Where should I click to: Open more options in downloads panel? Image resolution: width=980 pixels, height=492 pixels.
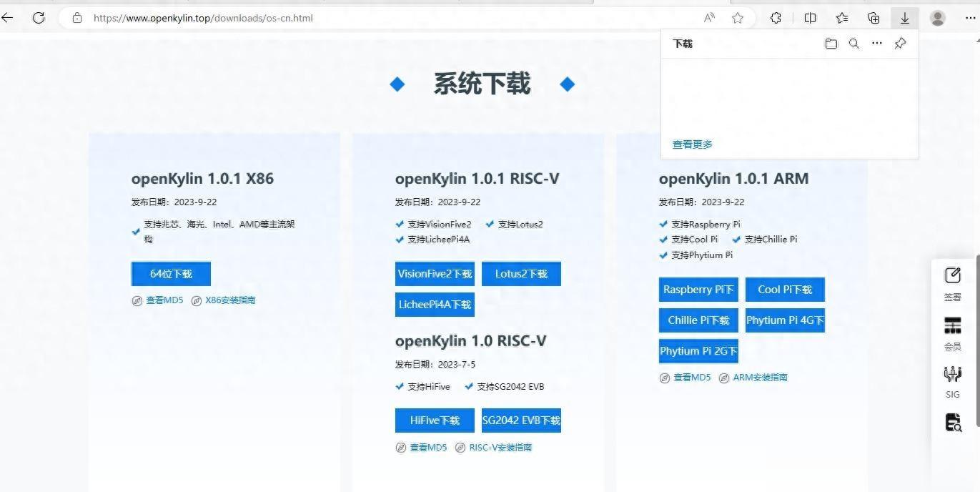click(x=877, y=44)
